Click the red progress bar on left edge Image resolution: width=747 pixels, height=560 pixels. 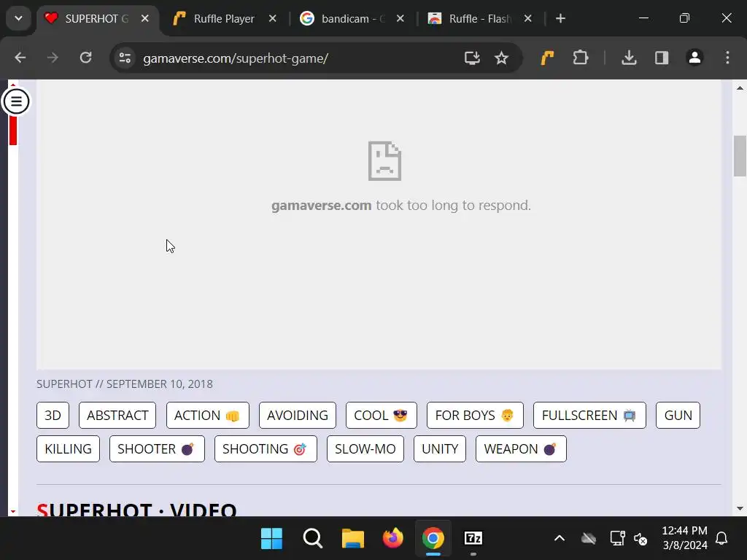coord(13,130)
